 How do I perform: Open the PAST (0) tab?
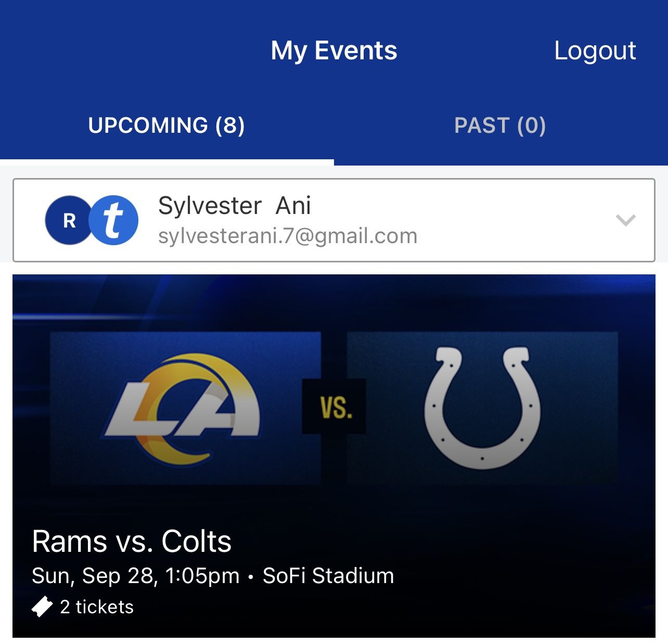pyautogui.click(x=500, y=125)
